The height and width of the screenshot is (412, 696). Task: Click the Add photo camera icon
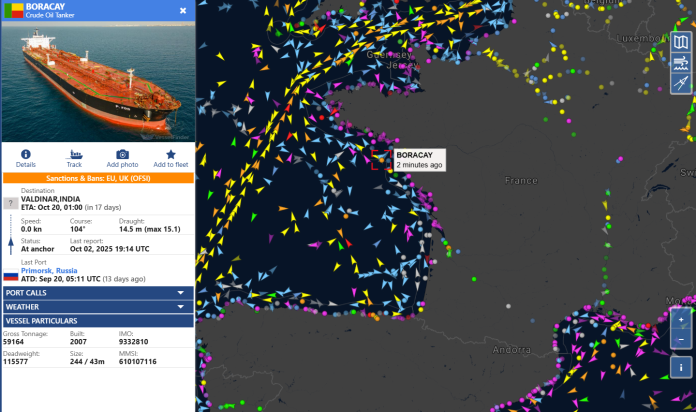pyautogui.click(x=122, y=155)
